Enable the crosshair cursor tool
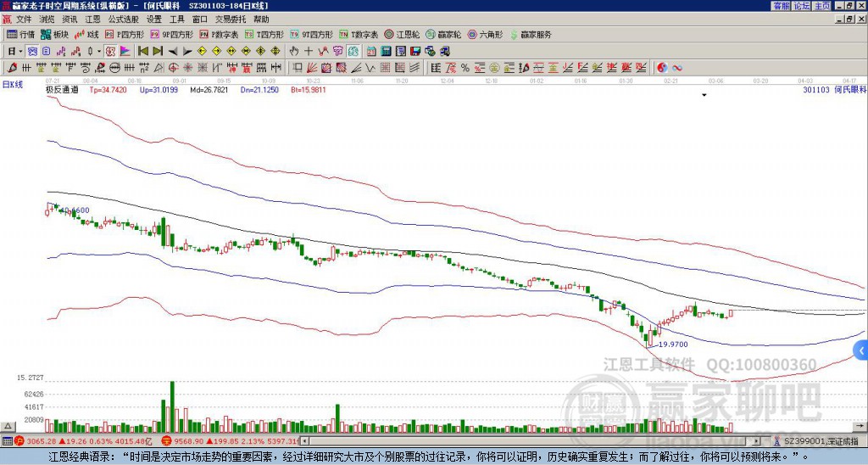This screenshot has height=465, width=868. 309,52
